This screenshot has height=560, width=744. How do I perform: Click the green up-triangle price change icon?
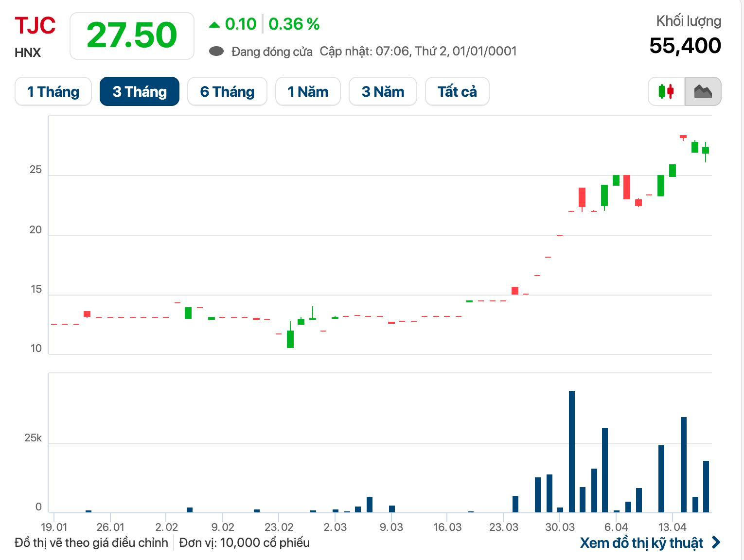tap(214, 24)
